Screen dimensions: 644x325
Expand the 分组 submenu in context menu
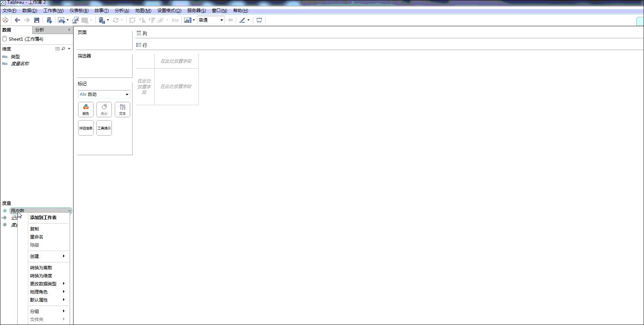[49, 311]
